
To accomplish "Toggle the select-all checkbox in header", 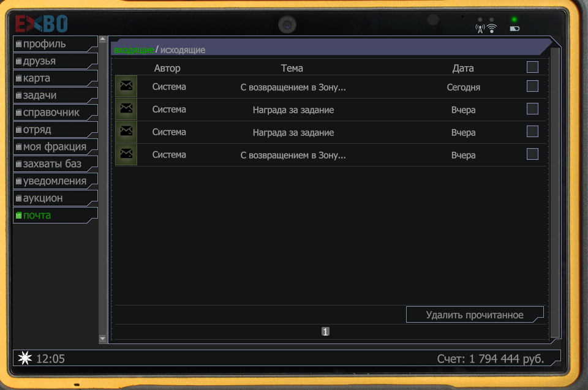I will [532, 67].
